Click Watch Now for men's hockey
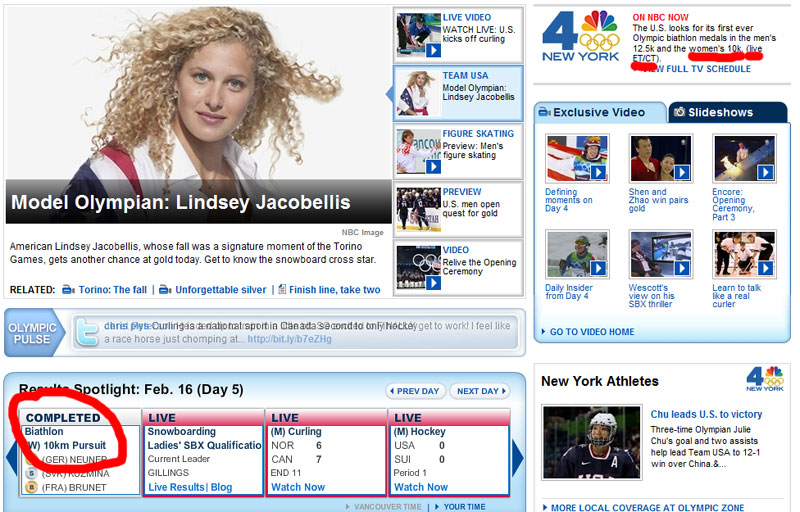This screenshot has width=800, height=512. (421, 487)
